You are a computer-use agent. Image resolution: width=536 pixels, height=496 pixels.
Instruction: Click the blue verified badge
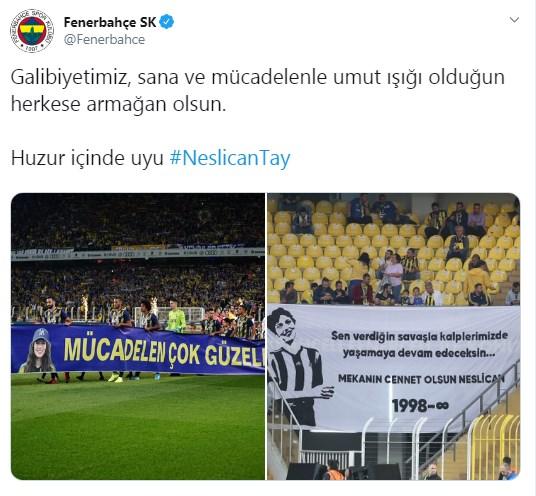pyautogui.click(x=166, y=22)
